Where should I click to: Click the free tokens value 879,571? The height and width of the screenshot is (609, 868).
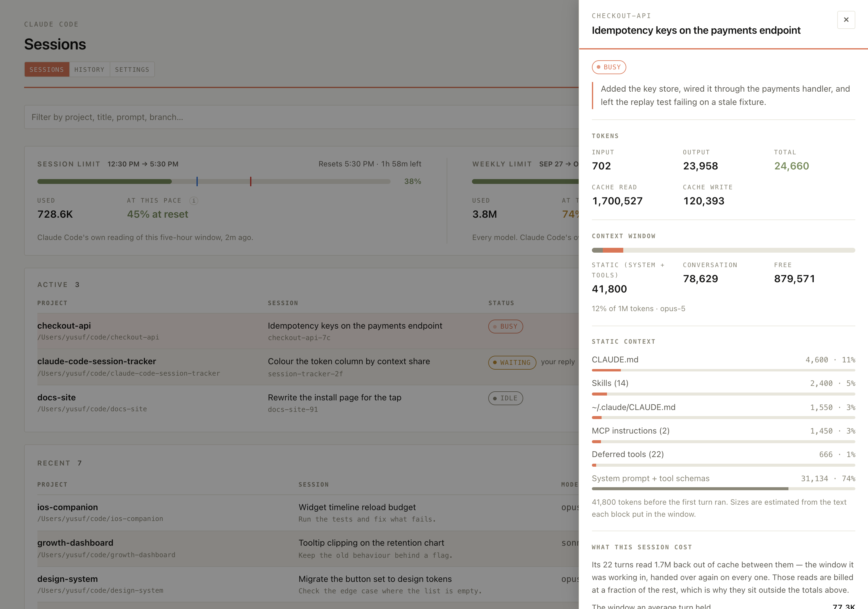tap(794, 279)
